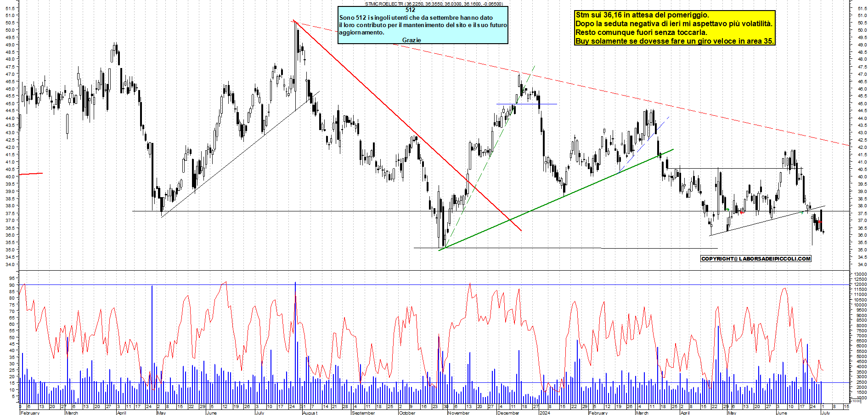Click 95 on the oscillator scale
The image size is (868, 415).
click(12, 278)
